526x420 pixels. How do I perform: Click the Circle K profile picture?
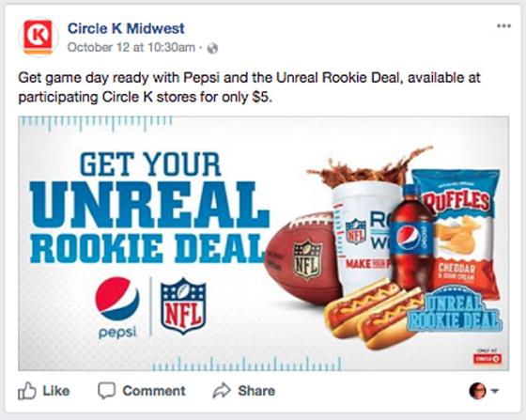(39, 38)
